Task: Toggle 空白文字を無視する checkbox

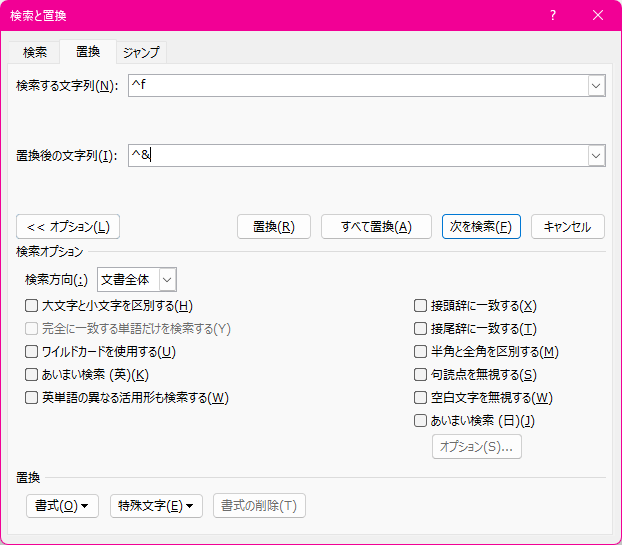Action: [421, 398]
